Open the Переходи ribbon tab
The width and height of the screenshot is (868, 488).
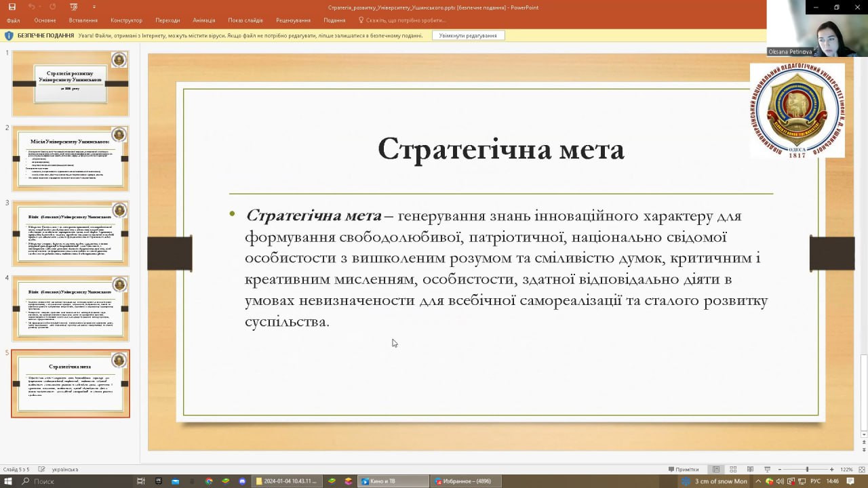167,20
